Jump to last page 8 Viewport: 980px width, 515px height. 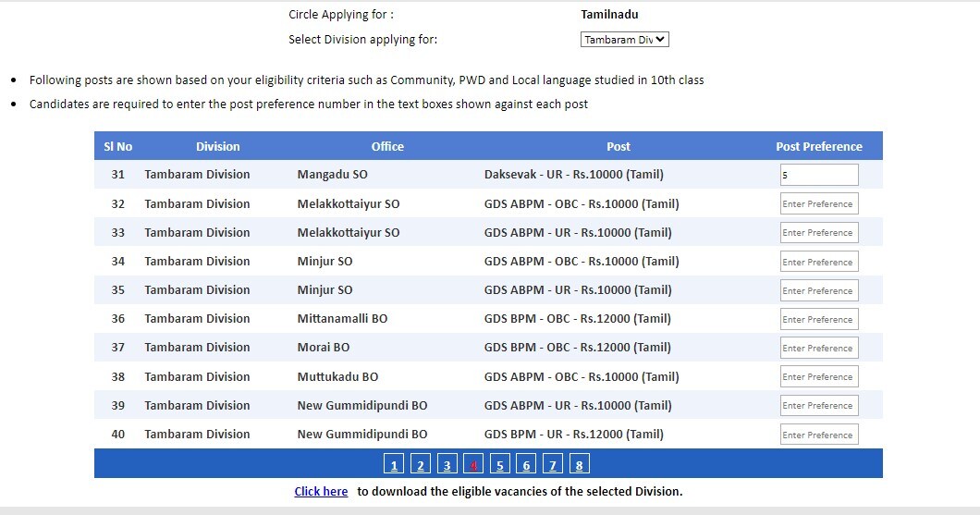coord(580,465)
